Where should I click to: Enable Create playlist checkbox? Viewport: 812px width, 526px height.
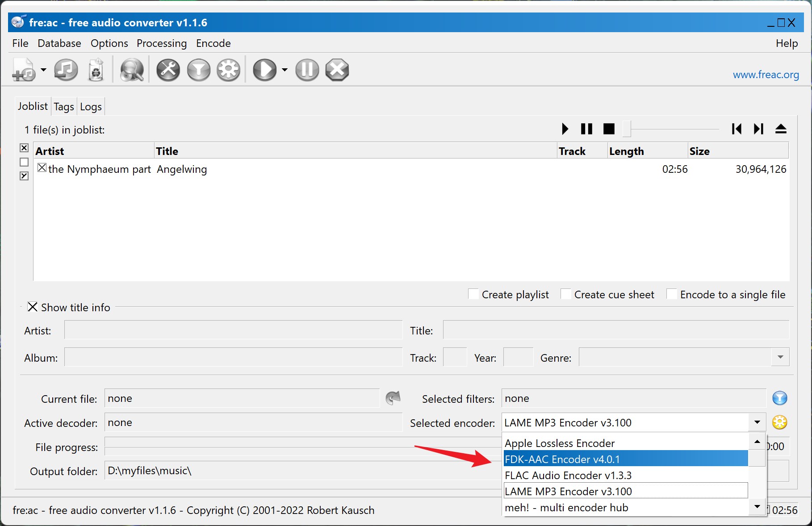click(x=473, y=294)
